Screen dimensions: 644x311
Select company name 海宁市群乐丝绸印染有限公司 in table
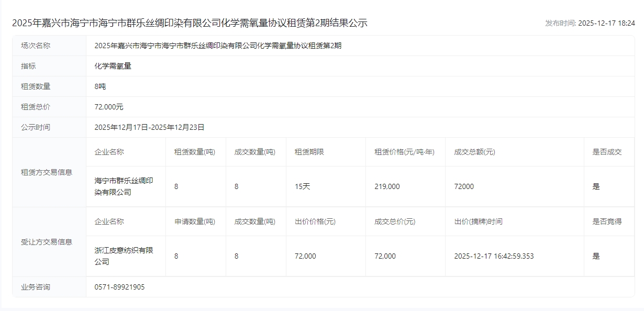click(124, 186)
